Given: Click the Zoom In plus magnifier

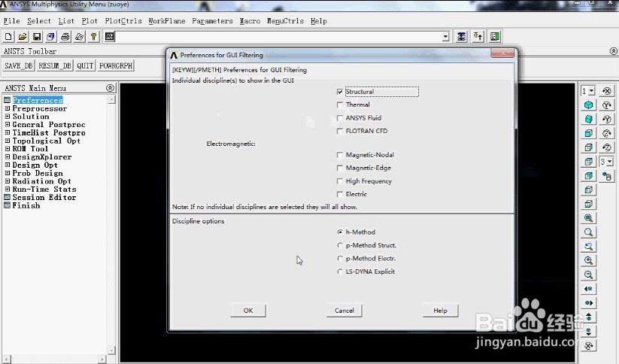Looking at the screenshot, I should click(589, 260).
